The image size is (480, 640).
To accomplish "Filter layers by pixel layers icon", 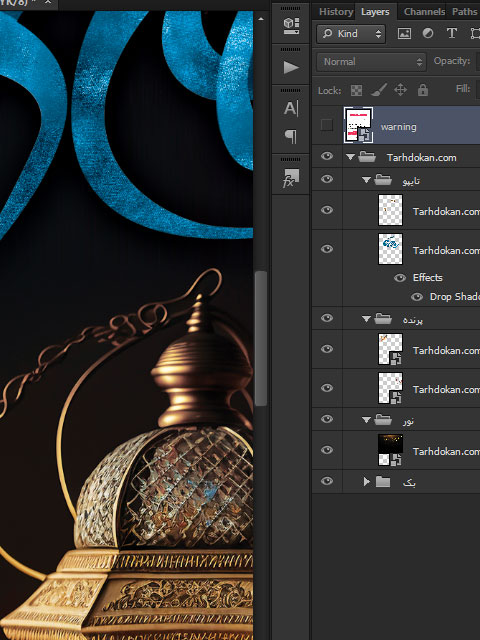I will tap(404, 33).
